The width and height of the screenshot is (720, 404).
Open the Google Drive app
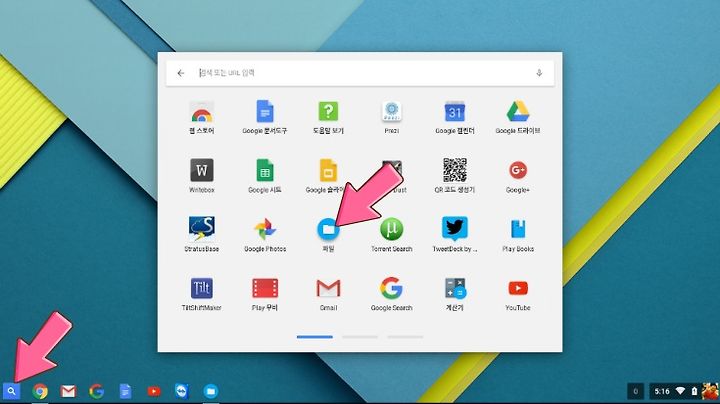518,112
